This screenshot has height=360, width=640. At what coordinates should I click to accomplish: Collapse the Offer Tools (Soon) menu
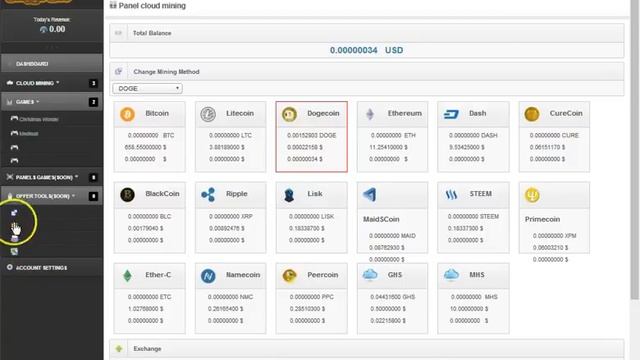coord(51,196)
